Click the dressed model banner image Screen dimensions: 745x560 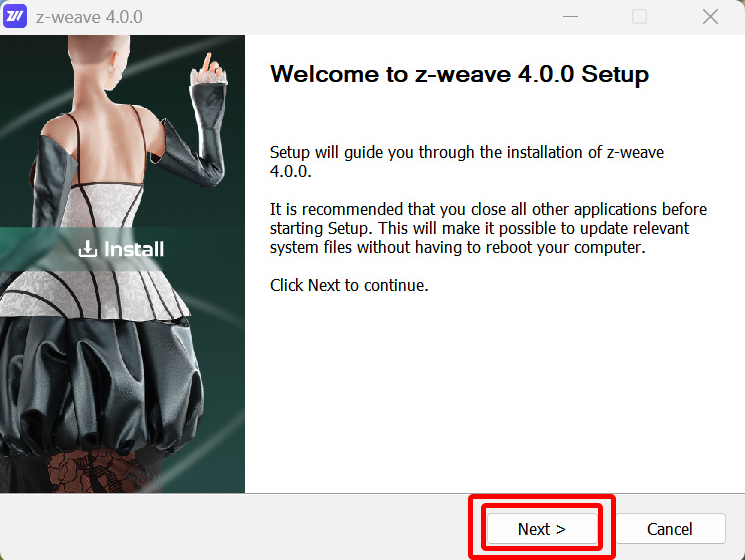click(122, 264)
